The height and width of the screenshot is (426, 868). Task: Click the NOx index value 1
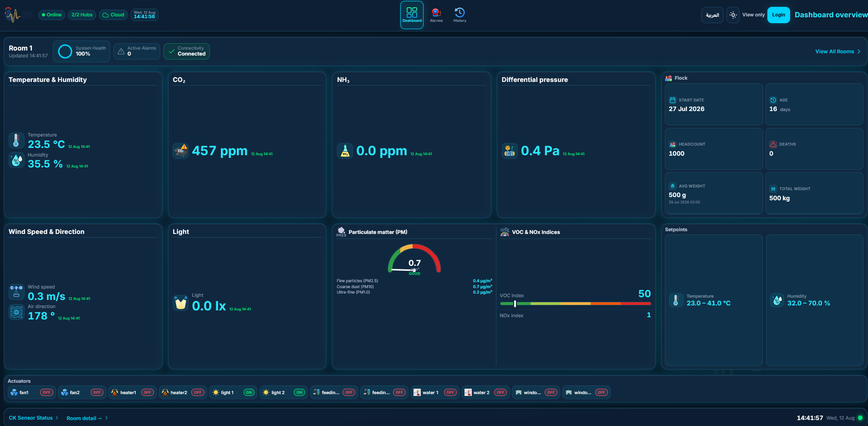(649, 315)
